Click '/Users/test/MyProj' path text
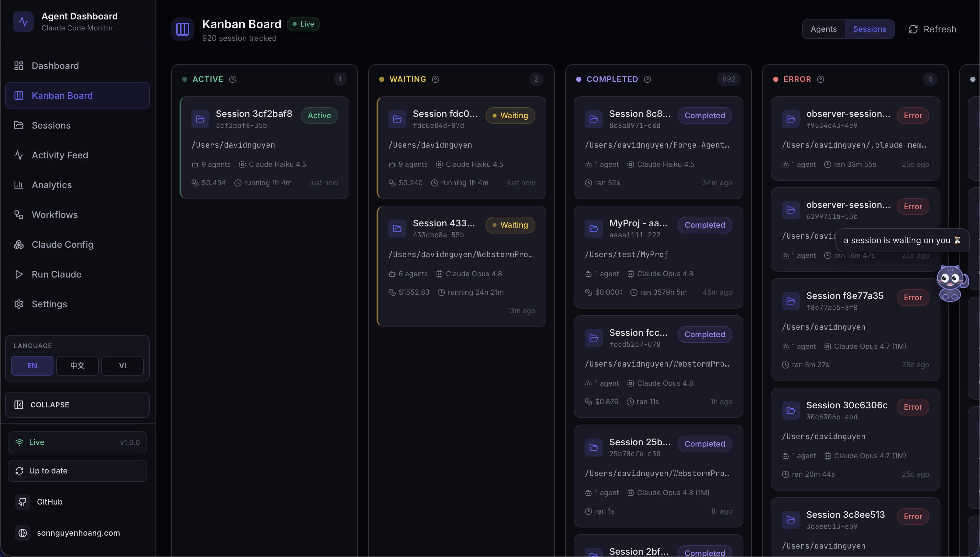Image resolution: width=980 pixels, height=557 pixels. pos(627,255)
